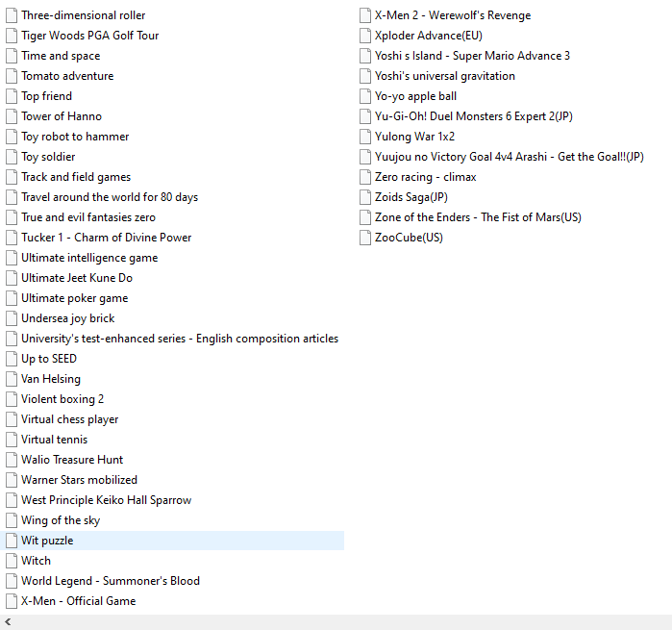Select the Ultimate Jeet Kune Do file
This screenshot has height=630, width=672.
pyautogui.click(x=77, y=278)
